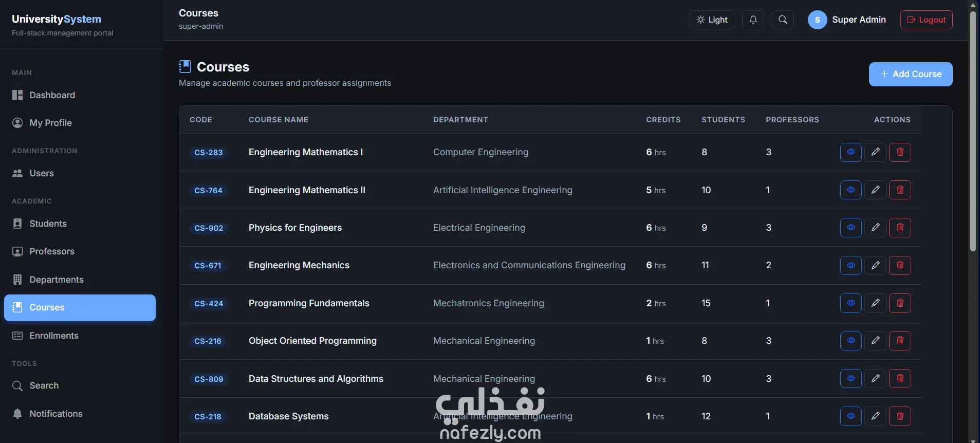This screenshot has width=980, height=443.
Task: Delete the Object Oriented Programming course
Action: pyautogui.click(x=900, y=341)
